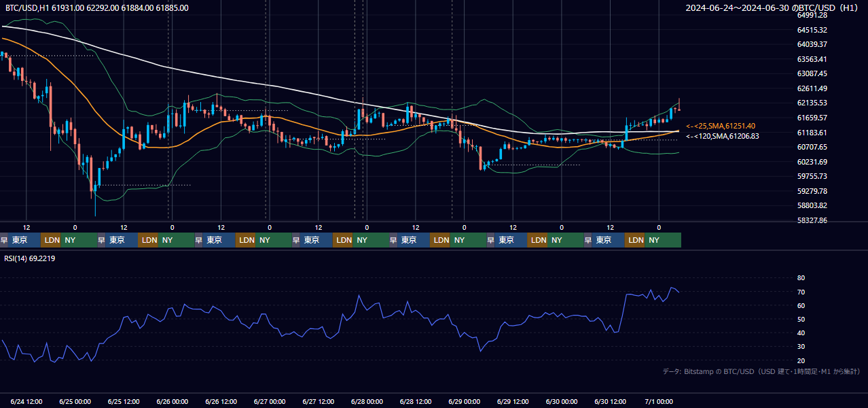Click the 6/25 12:00 date label
The image size is (868, 408).
coord(124,401)
